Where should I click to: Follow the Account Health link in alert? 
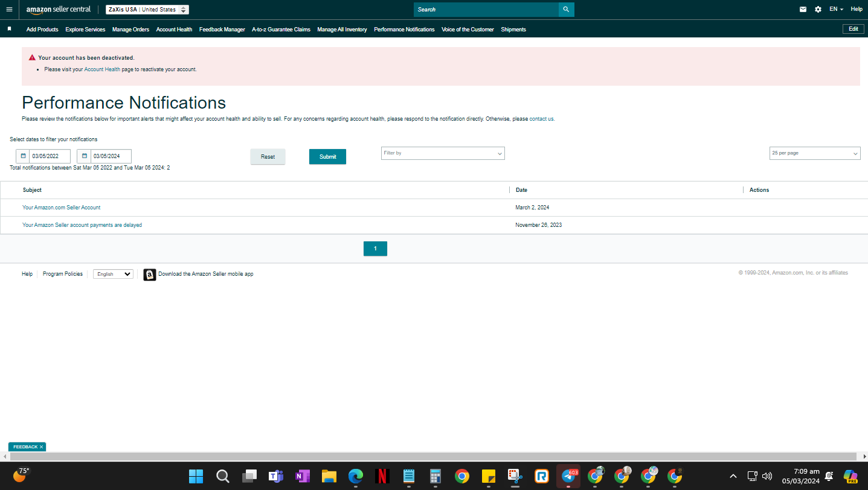tap(102, 69)
